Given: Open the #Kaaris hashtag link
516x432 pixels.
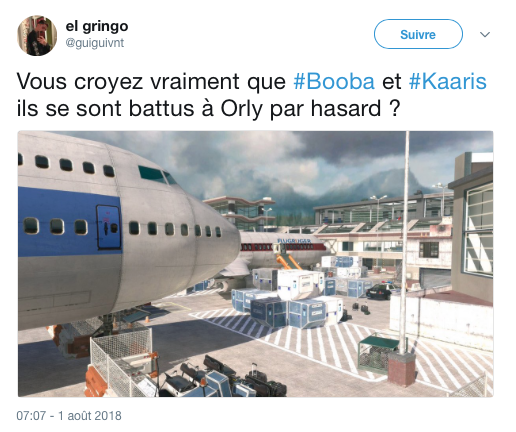Looking at the screenshot, I should (448, 82).
